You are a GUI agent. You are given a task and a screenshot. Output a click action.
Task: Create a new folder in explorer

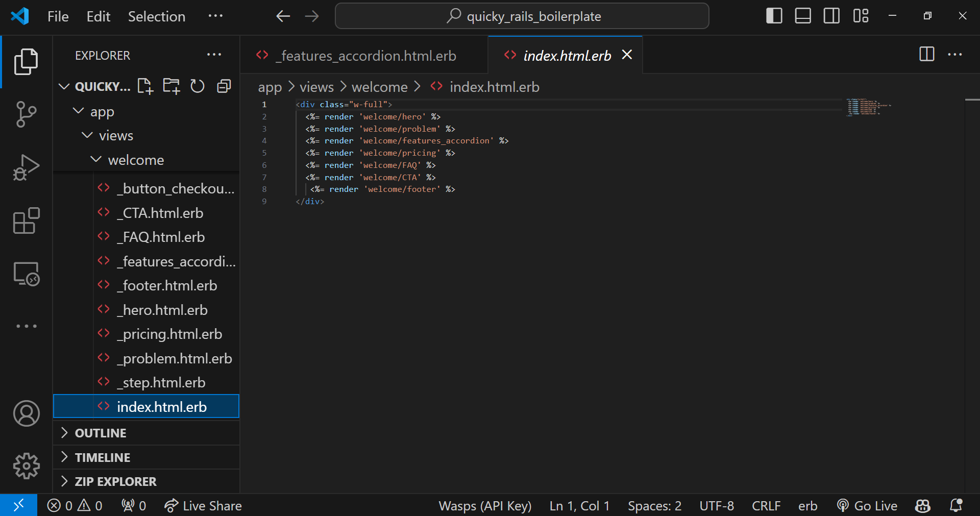171,86
